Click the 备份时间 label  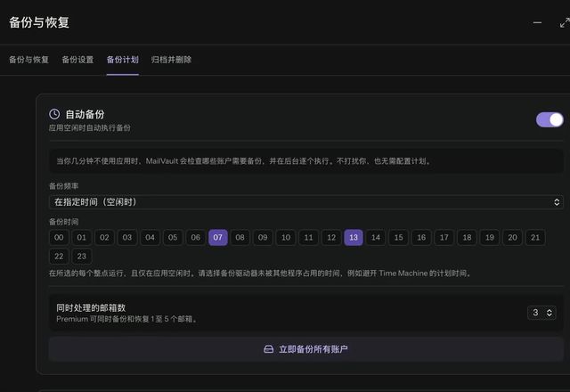63,222
